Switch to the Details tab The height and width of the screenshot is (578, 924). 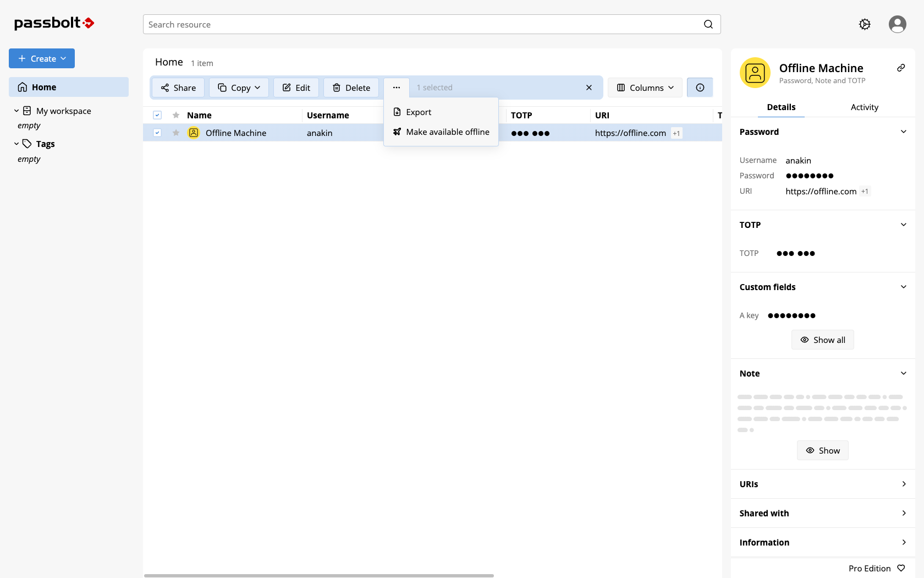click(781, 107)
